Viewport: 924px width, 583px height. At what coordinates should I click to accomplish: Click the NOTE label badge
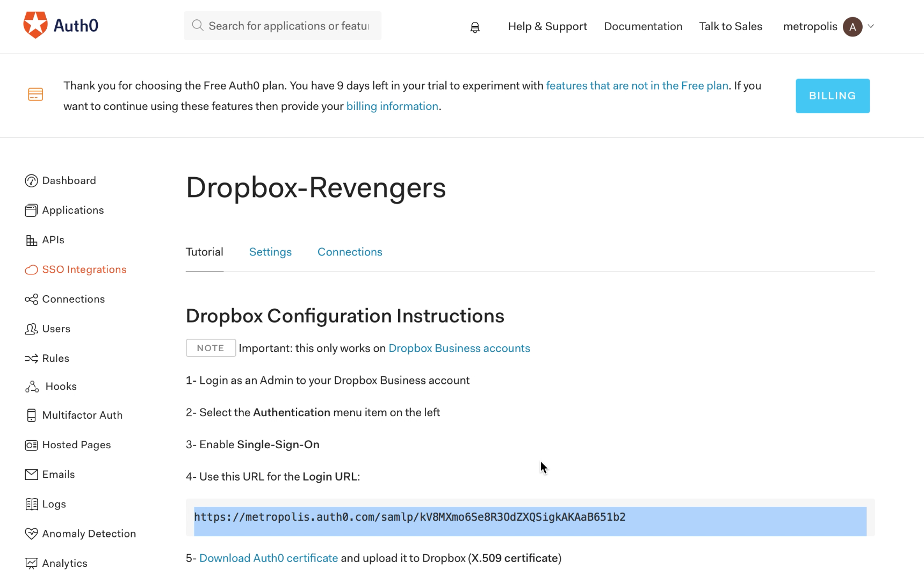(211, 348)
